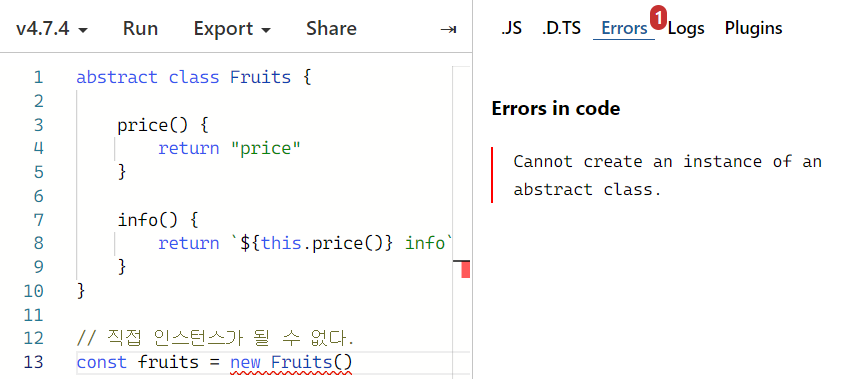Run the TypeScript code
The height and width of the screenshot is (379, 852).
click(140, 28)
